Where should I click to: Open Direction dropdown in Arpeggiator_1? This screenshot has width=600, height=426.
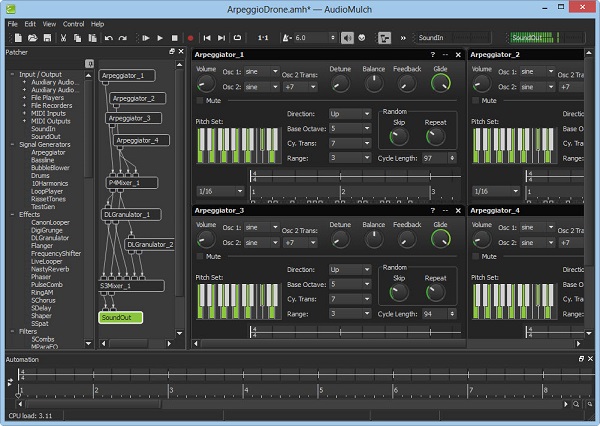pyautogui.click(x=350, y=115)
